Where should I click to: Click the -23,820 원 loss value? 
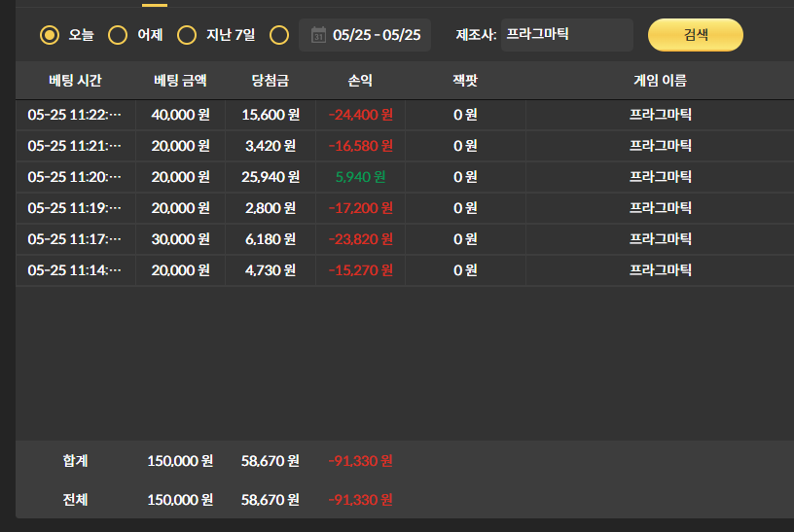[x=361, y=239]
